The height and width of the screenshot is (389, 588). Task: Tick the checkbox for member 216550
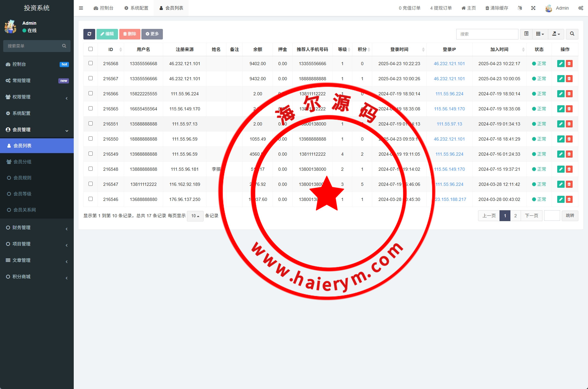coord(90,139)
